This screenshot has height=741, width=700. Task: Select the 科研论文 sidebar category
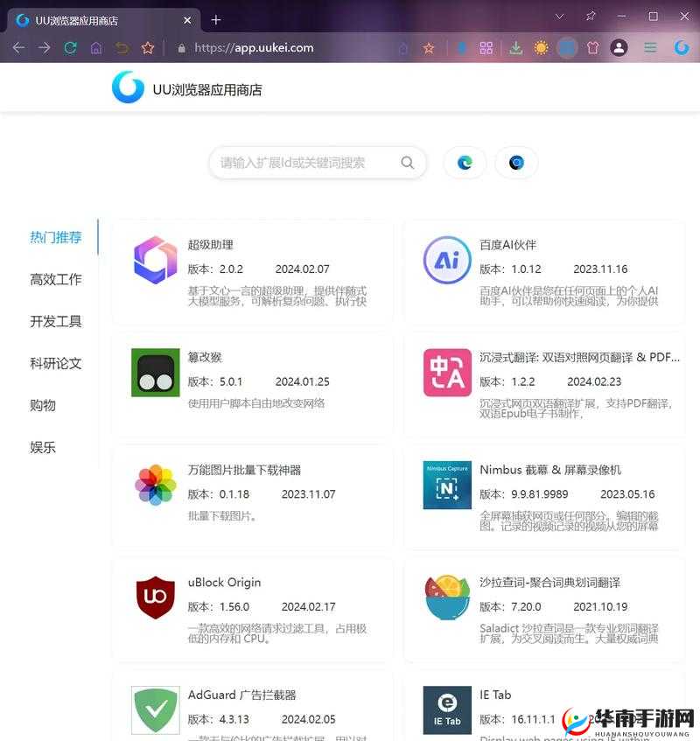(x=55, y=363)
